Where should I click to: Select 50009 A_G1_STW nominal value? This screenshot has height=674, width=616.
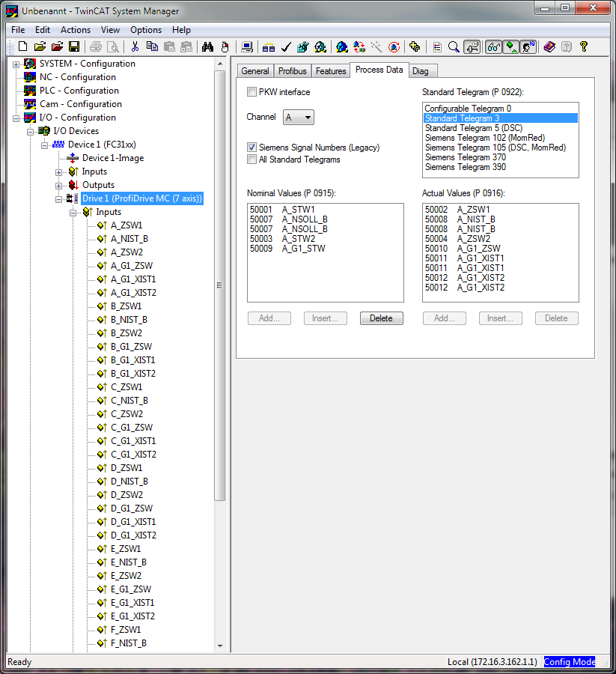click(325, 249)
